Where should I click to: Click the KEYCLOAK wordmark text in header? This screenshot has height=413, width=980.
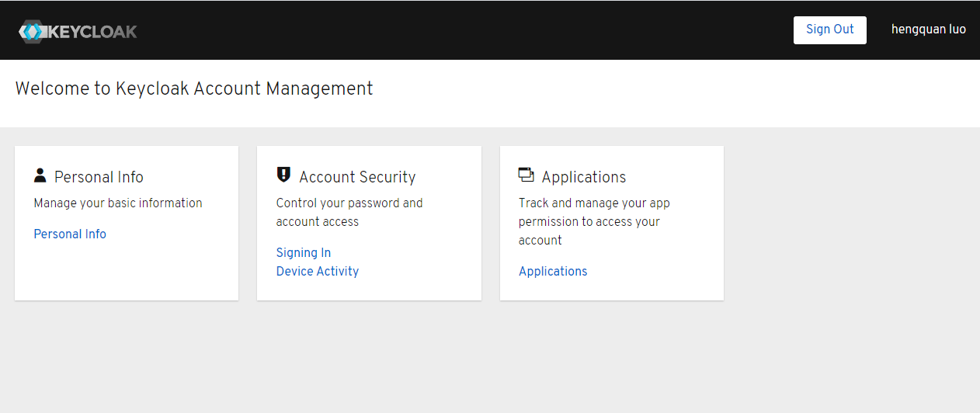[92, 32]
